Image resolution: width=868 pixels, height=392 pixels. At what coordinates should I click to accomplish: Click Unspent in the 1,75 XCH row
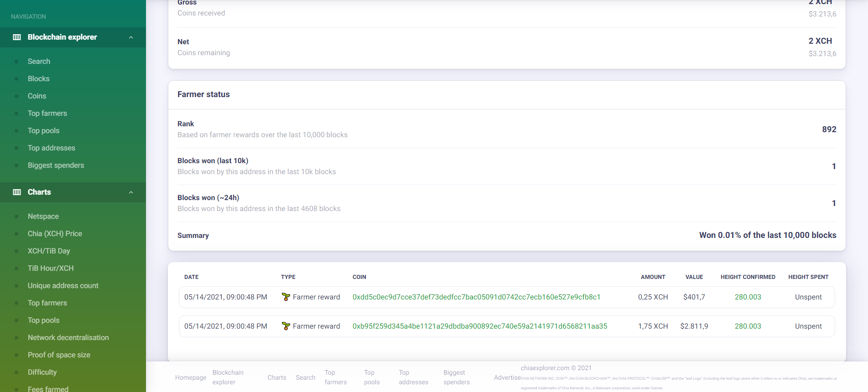click(x=808, y=326)
